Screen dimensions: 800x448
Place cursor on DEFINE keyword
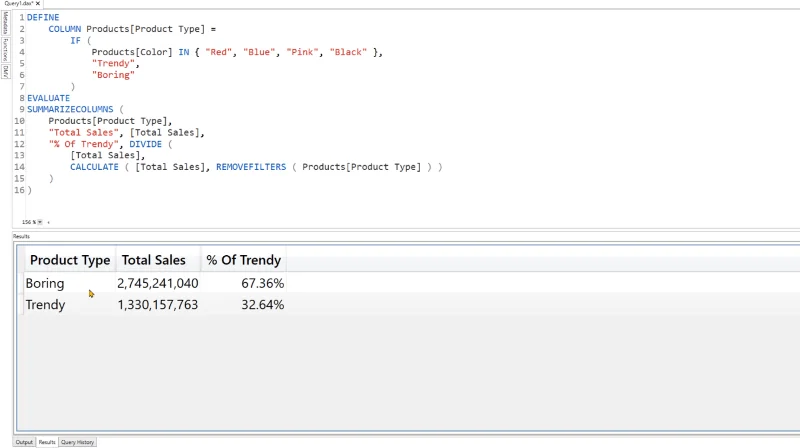pos(43,17)
